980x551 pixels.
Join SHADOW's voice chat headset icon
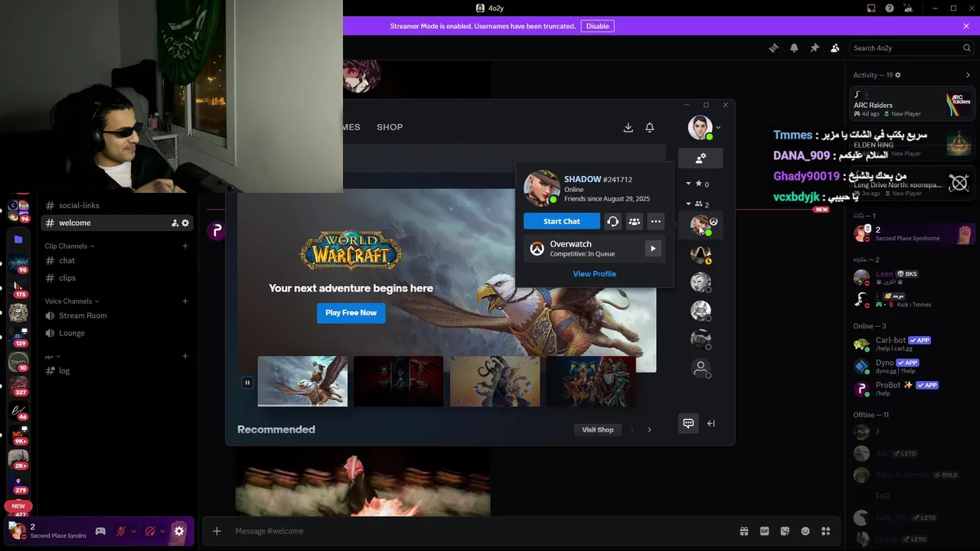(612, 221)
